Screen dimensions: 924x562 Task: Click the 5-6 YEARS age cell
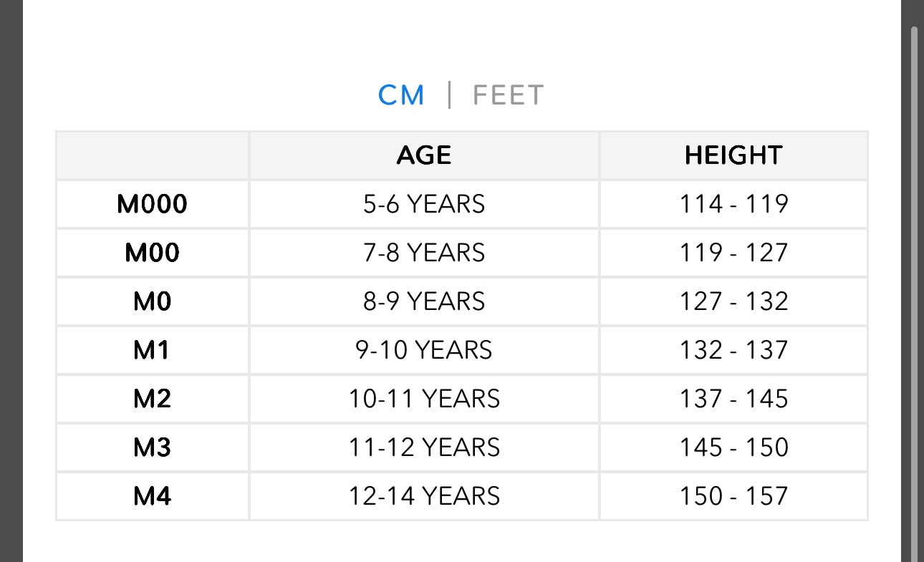tap(424, 205)
